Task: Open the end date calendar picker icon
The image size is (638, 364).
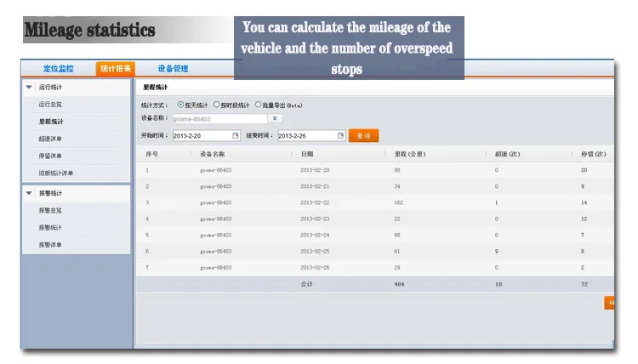Action: [x=341, y=135]
